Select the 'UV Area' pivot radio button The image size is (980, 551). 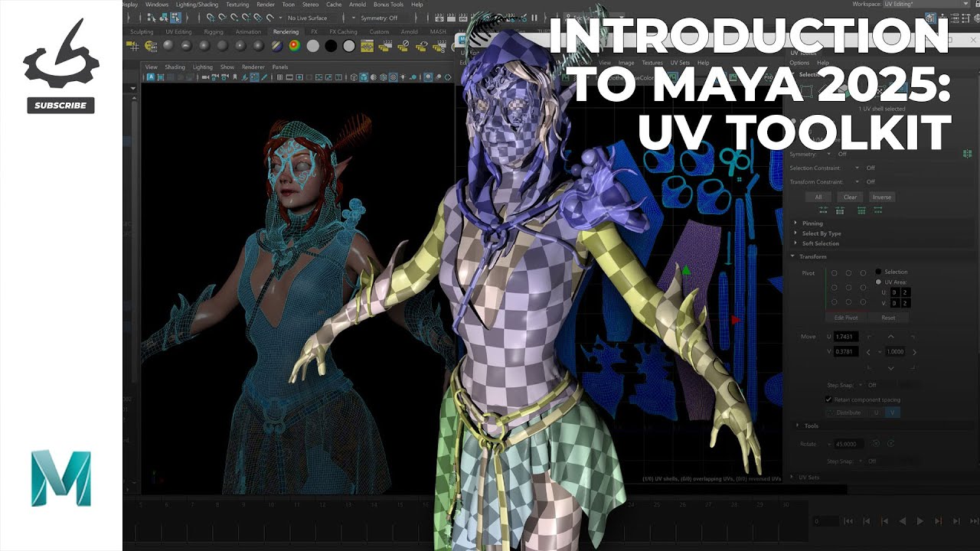coord(878,282)
